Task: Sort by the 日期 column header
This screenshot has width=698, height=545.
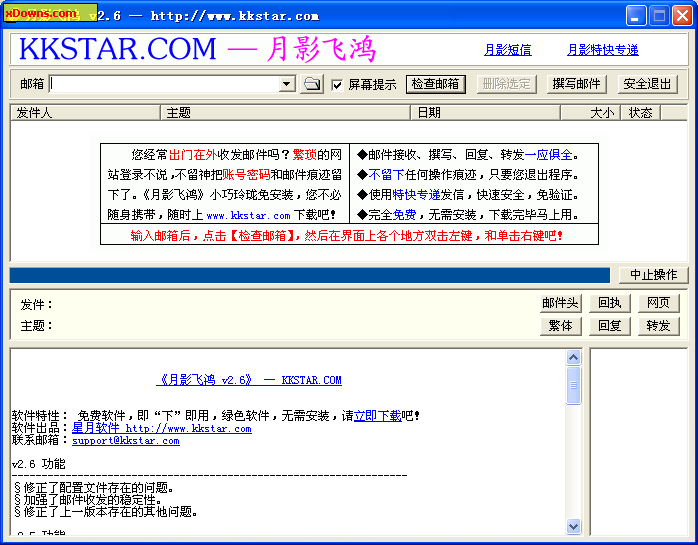Action: 485,113
